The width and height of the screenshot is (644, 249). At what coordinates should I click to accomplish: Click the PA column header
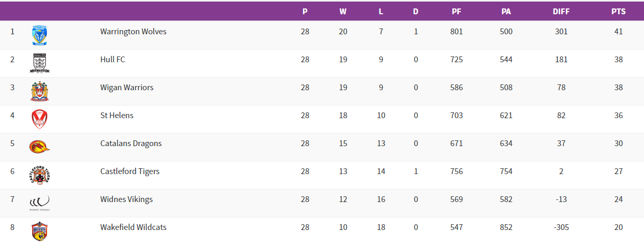506,11
